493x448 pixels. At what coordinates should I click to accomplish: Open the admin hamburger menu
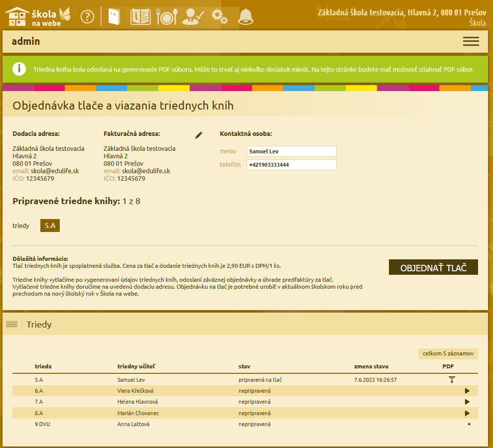click(x=471, y=41)
